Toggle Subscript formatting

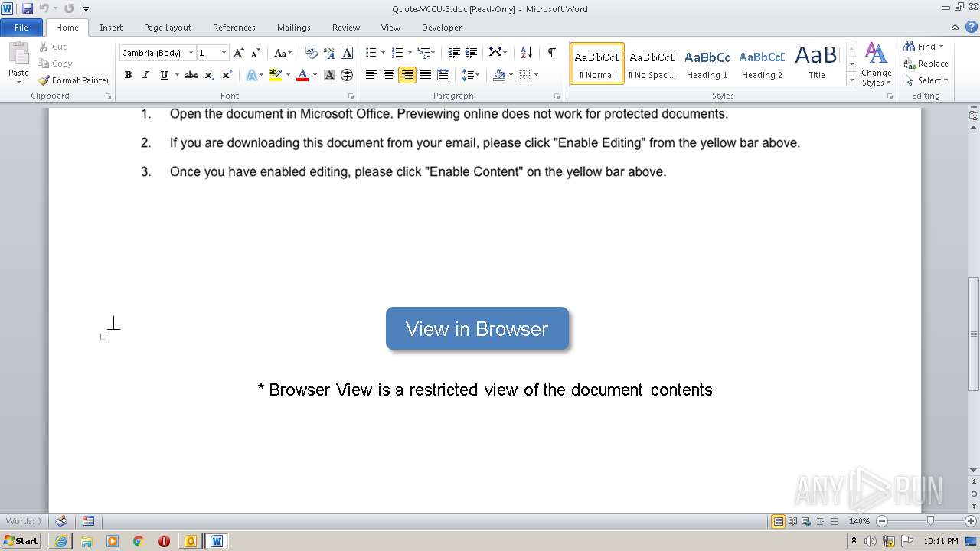point(209,75)
